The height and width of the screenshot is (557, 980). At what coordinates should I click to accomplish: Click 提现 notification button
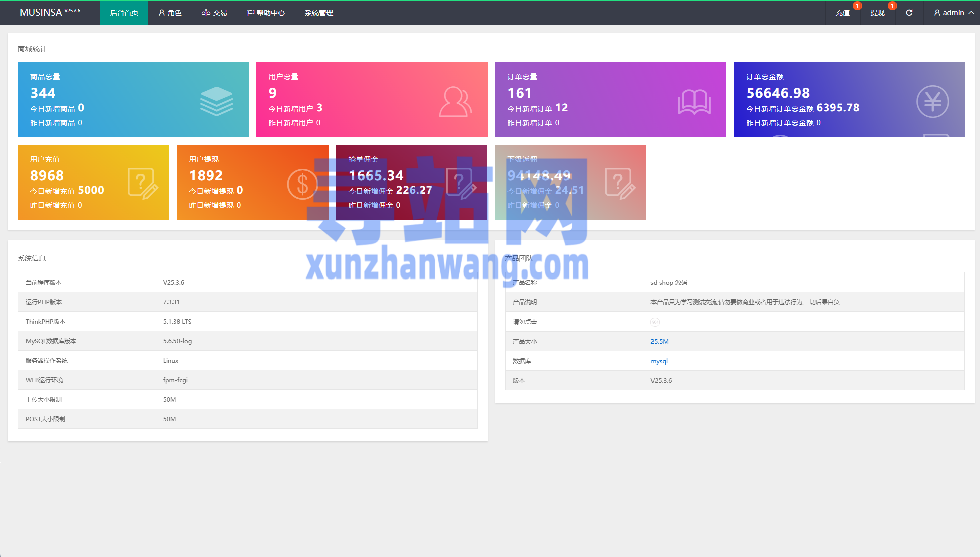point(877,13)
